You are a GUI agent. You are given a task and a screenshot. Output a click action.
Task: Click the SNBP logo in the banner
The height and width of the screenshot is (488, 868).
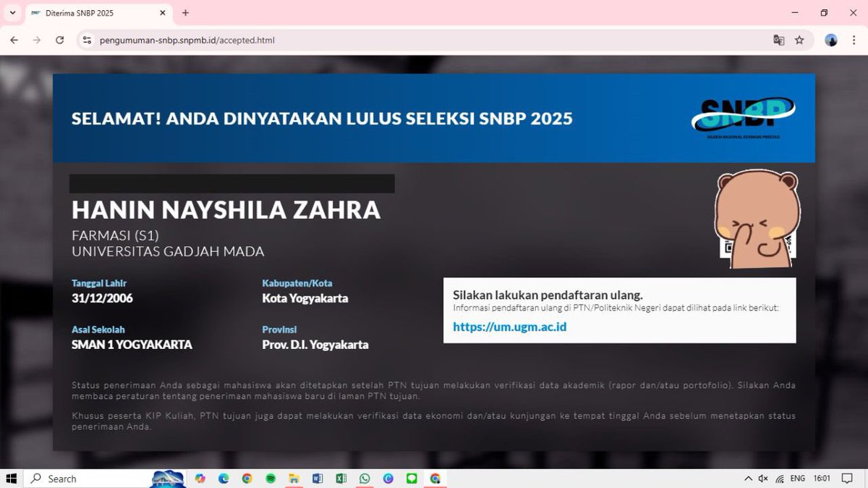[x=743, y=117]
